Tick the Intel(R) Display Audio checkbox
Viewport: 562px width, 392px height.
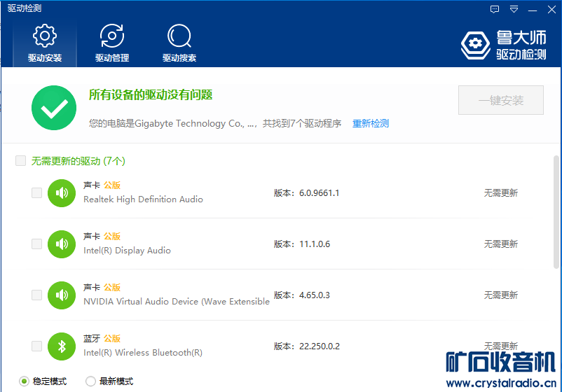coord(36,244)
